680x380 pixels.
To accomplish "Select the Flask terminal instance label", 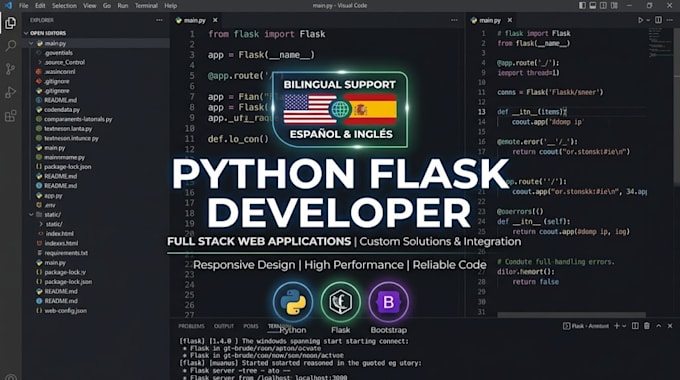I will click(586, 326).
